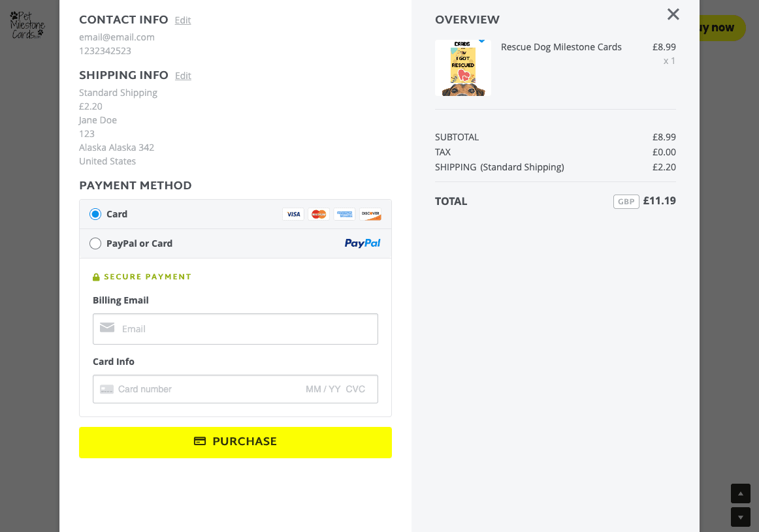Click the Discover card icon
This screenshot has height=532, width=759.
370,214
